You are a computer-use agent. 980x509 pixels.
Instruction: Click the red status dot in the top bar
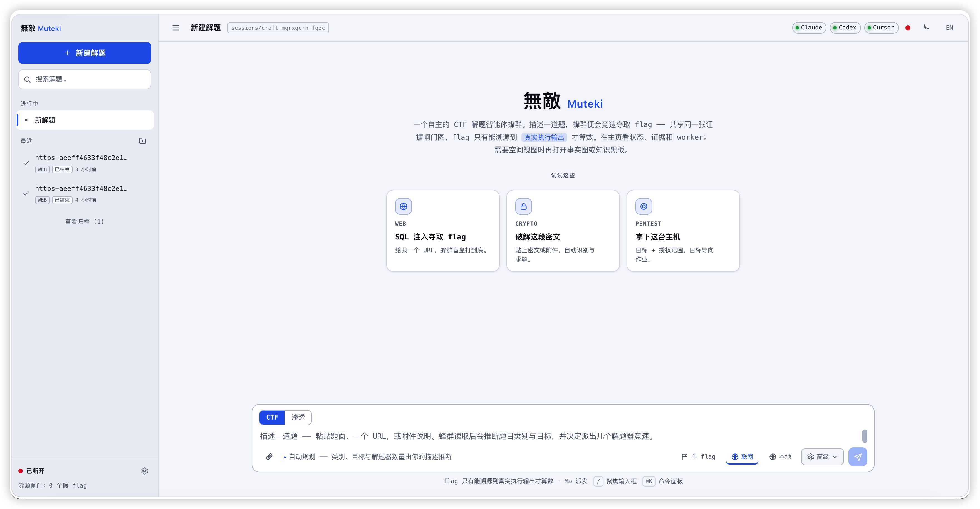pyautogui.click(x=908, y=28)
